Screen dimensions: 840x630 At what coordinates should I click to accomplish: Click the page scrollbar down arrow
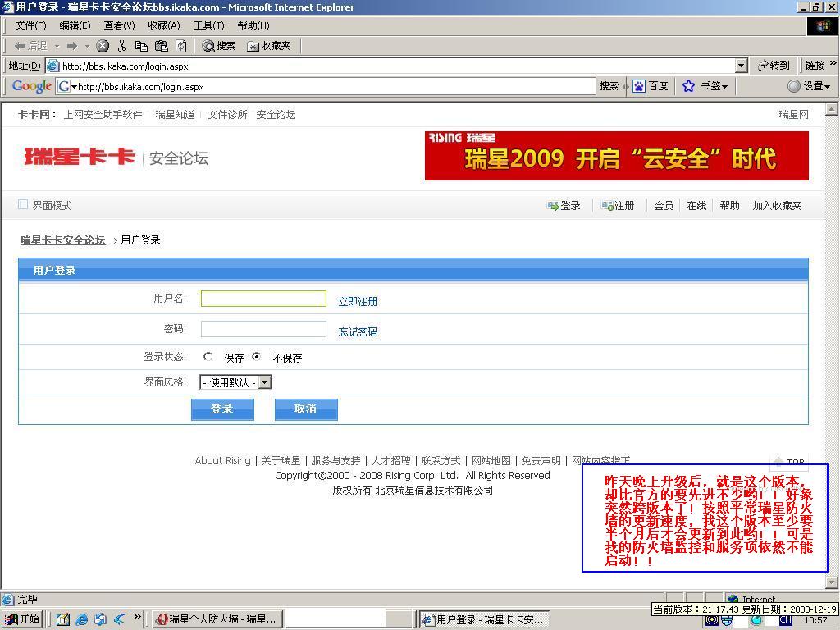click(832, 582)
